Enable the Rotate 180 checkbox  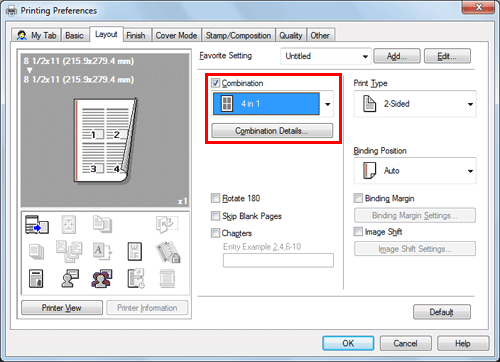coord(216,198)
